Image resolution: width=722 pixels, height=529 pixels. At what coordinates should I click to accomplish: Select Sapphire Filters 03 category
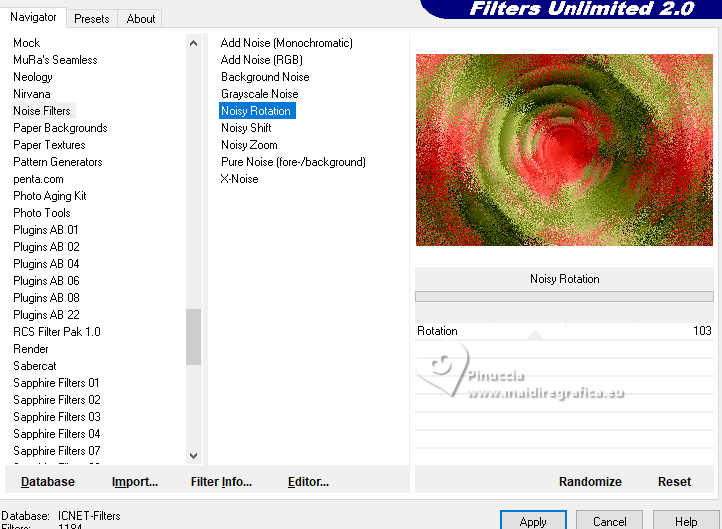point(57,417)
